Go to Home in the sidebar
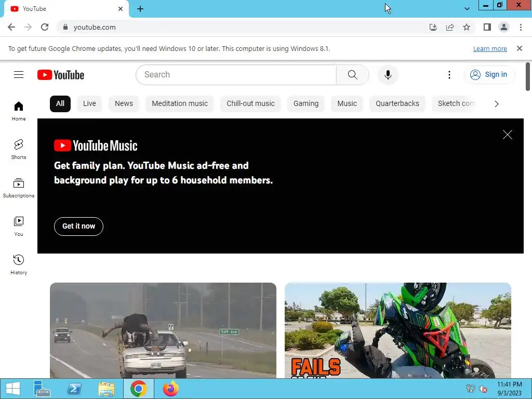Viewport: 532px width, 399px height. coord(19,111)
